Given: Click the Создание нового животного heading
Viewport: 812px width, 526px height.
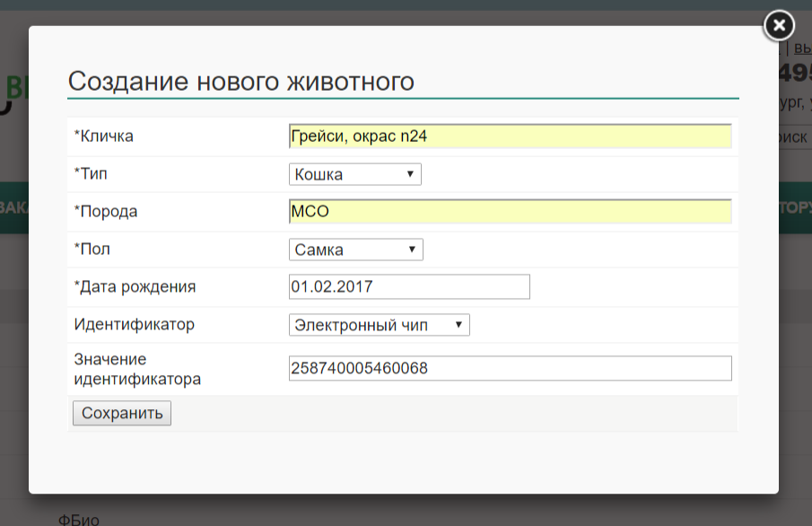Looking at the screenshot, I should [241, 82].
